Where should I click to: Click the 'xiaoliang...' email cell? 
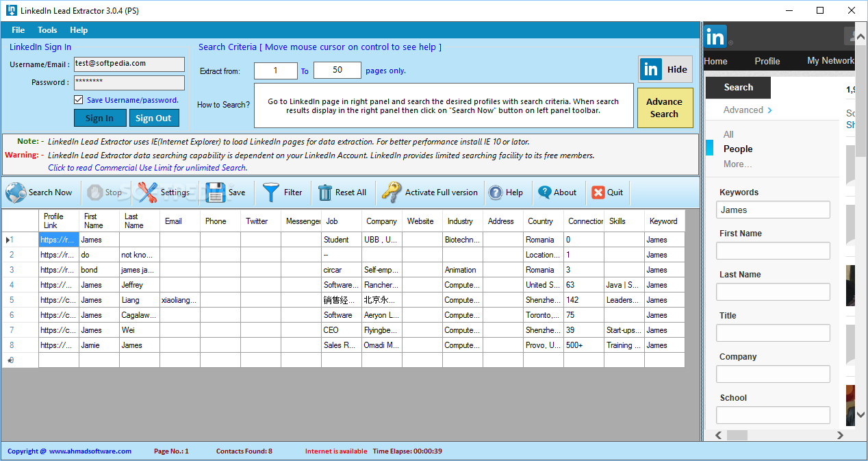tap(180, 300)
